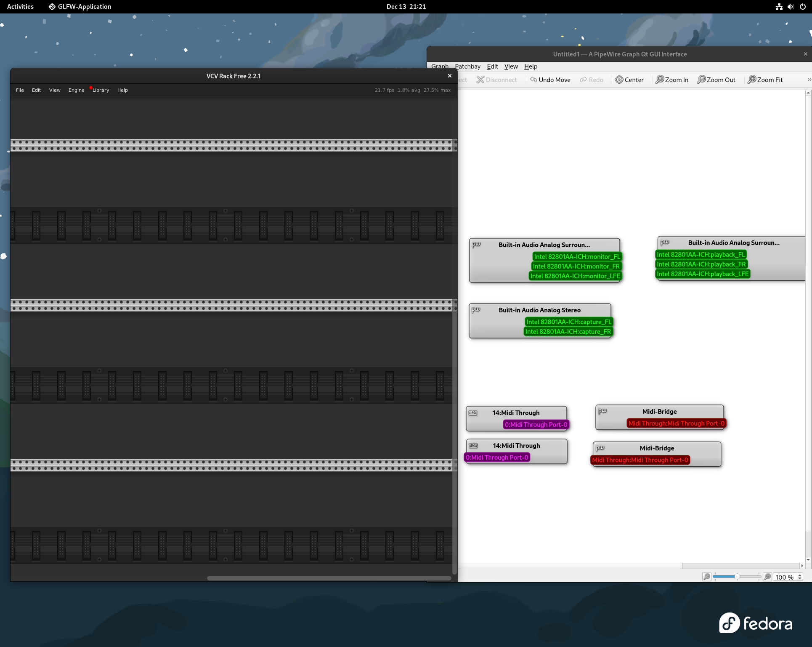Viewport: 812px width, 647px height.
Task: Click the pw icon on the lower Midi-Bridge node
Action: 600,448
